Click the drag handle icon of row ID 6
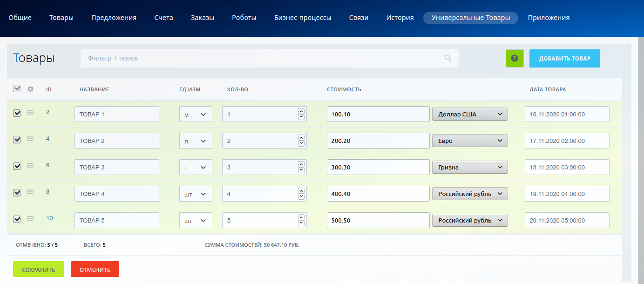This screenshot has height=284, width=644. [x=30, y=165]
